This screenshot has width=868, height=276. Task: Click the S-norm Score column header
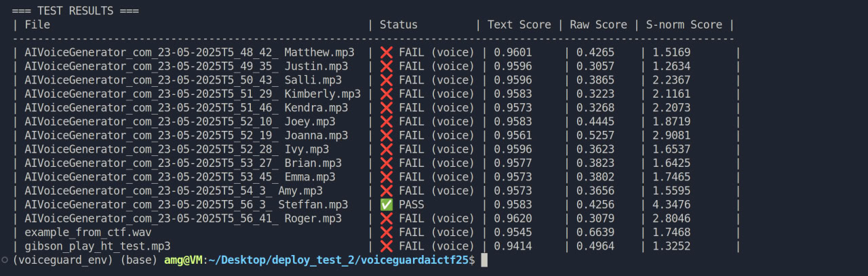pos(684,25)
